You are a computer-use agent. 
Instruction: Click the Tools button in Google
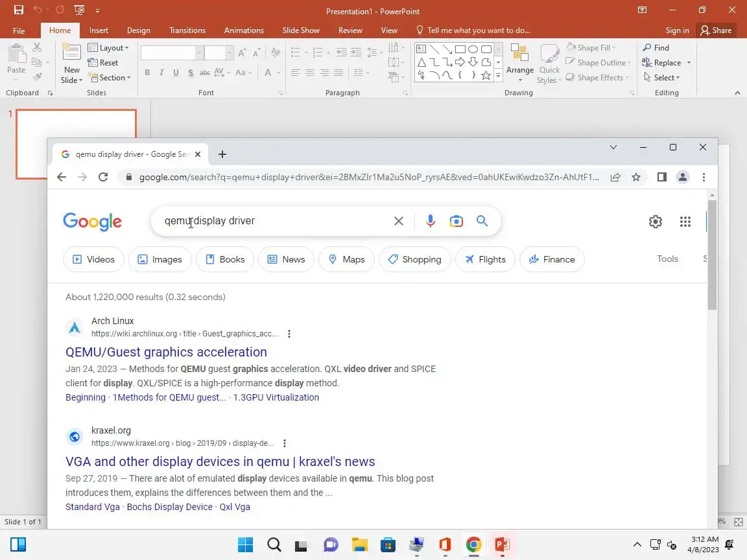point(667,259)
